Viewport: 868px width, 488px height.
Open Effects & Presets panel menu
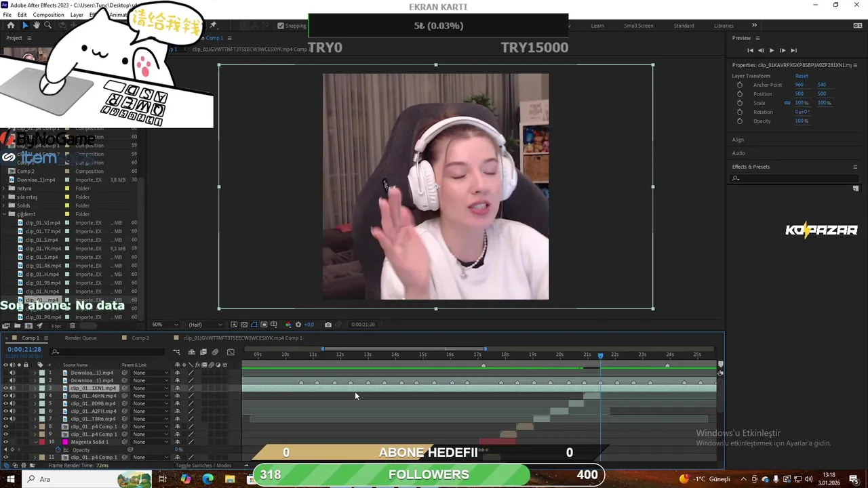(x=855, y=167)
